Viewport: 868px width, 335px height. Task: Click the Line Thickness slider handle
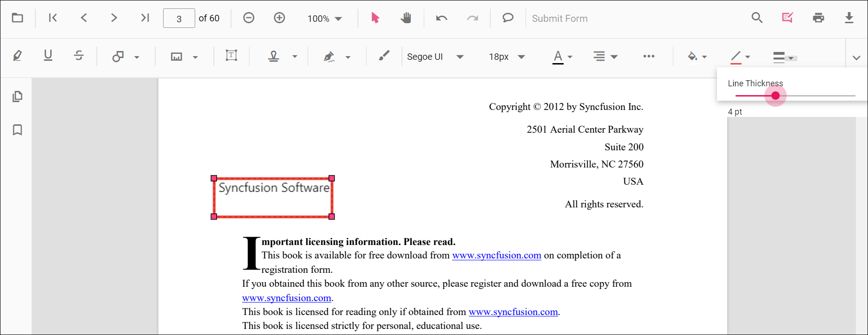point(775,96)
